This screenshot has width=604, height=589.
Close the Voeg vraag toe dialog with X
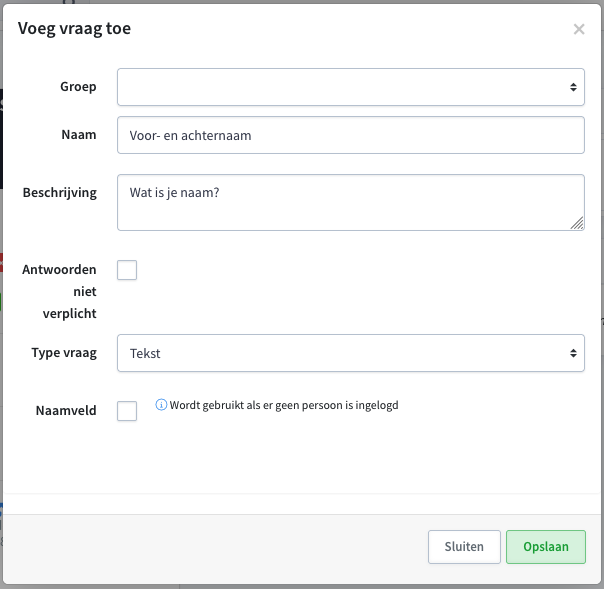click(x=579, y=29)
